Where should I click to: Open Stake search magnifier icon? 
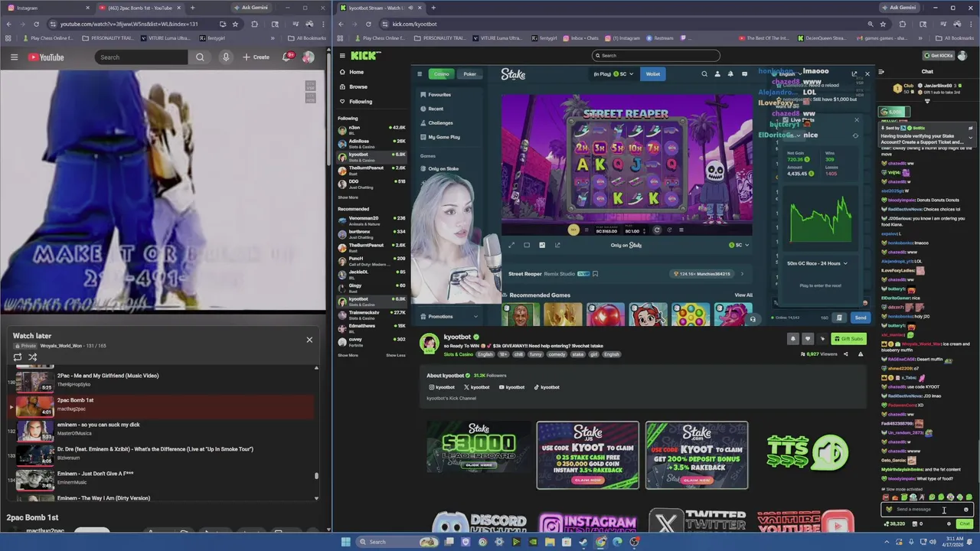704,74
